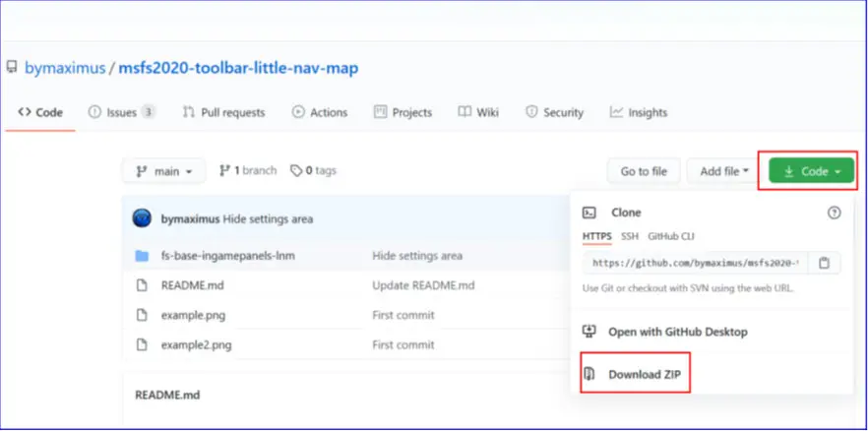Open First commit message for example2.png
The image size is (868, 431).
point(403,345)
